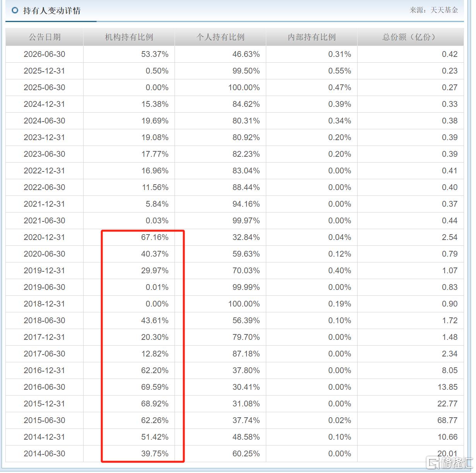Viewport: 476px width, 473px height.
Task: Click institutional ratio 15.38% for 2024-12-31
Action: pos(155,104)
